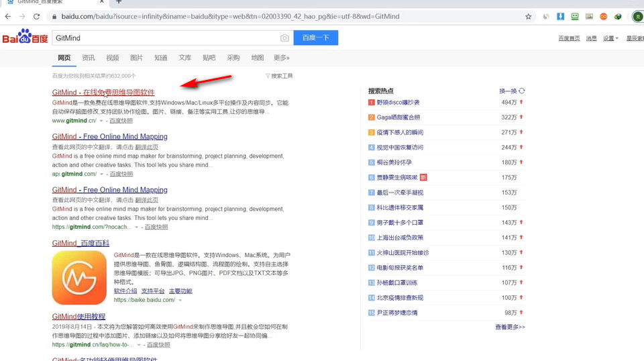Image resolution: width=644 pixels, height=361 pixels.
Task: Click 查看更多>> under hot searches
Action: click(x=510, y=327)
